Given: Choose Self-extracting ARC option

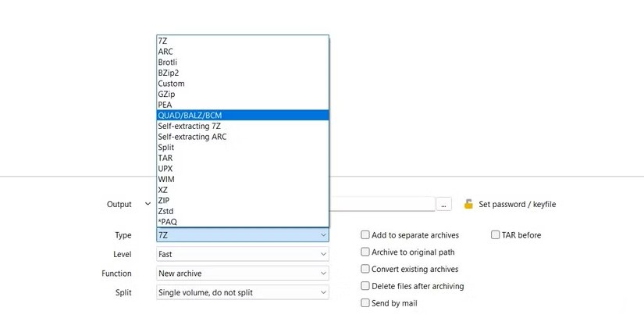Looking at the screenshot, I should point(243,137).
